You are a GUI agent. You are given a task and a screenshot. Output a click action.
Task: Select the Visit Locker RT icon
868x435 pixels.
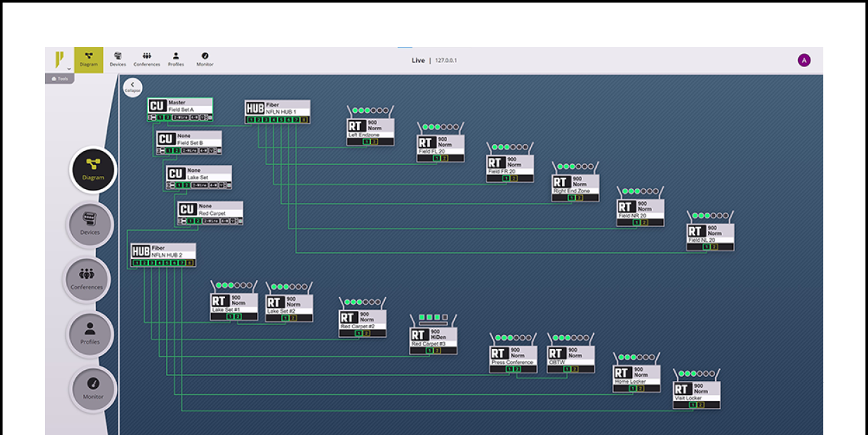[x=682, y=390]
